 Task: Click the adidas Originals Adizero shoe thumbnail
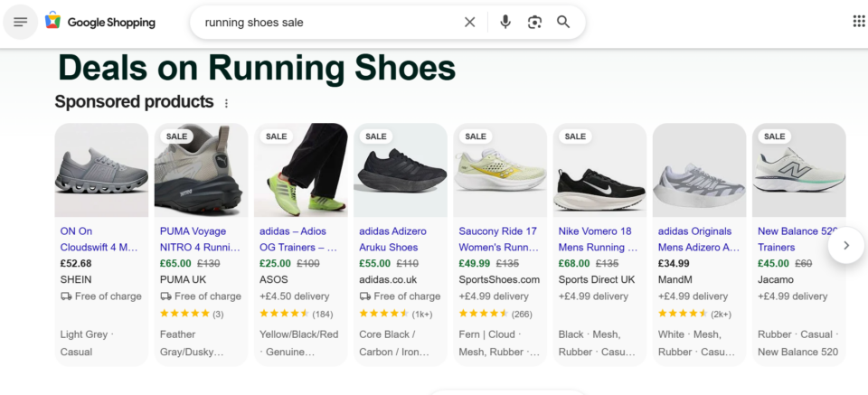pyautogui.click(x=699, y=170)
